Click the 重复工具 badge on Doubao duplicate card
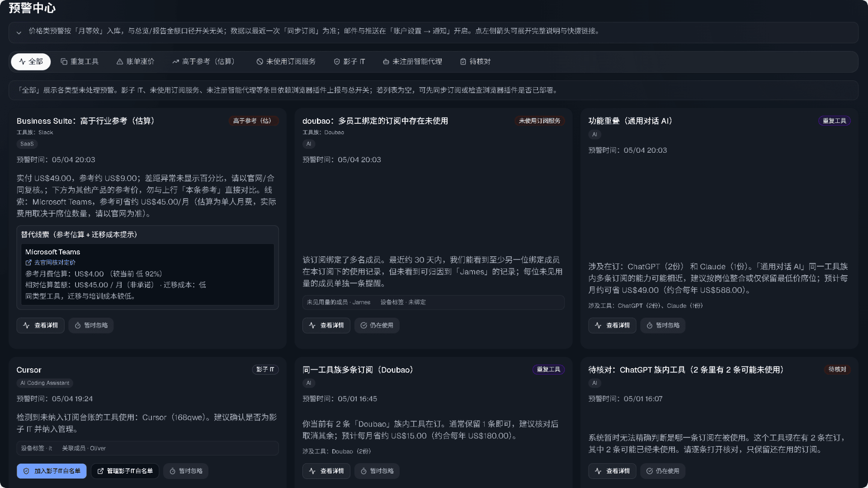 coord(548,370)
